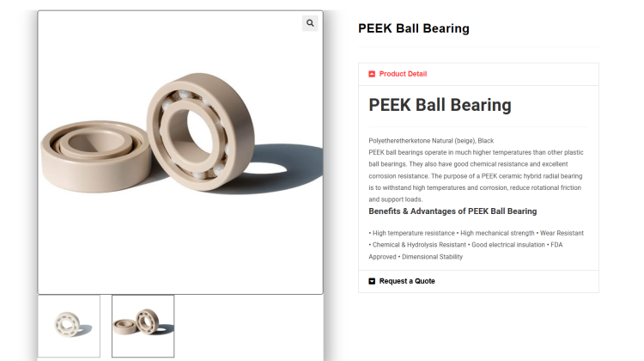Select the single bearing thumbnail
The height and width of the screenshot is (361, 644).
coord(69,326)
